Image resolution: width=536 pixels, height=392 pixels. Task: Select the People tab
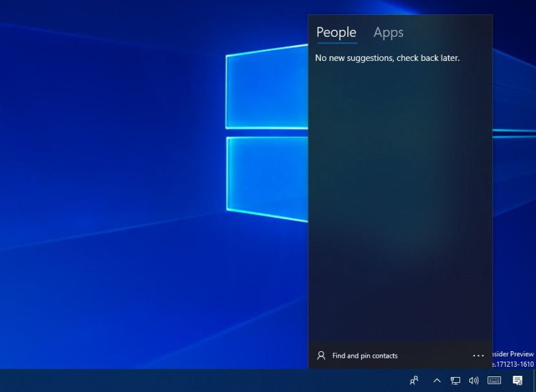click(x=336, y=32)
